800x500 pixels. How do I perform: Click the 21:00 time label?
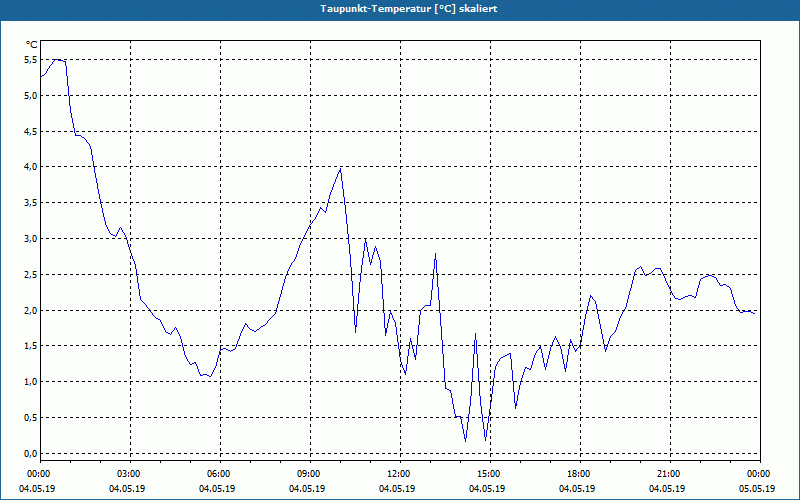[x=670, y=474]
